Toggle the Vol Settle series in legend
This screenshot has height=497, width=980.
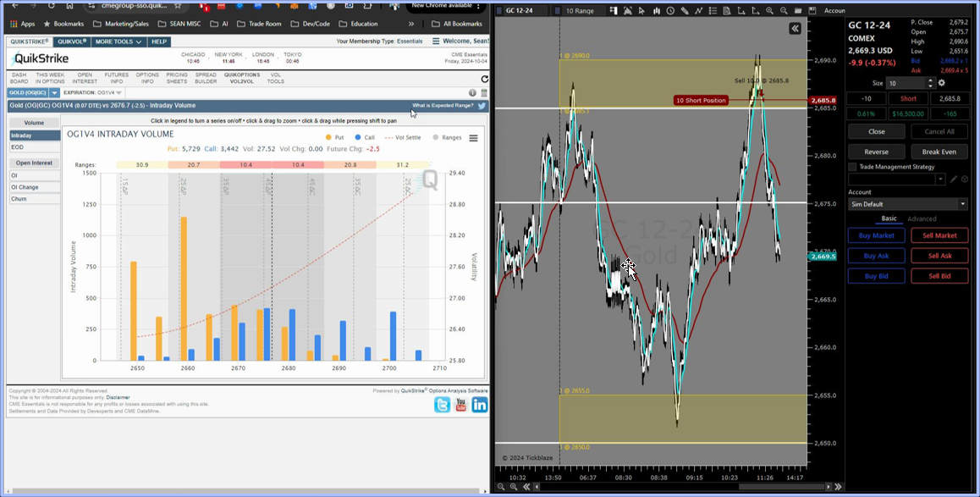pyautogui.click(x=403, y=137)
